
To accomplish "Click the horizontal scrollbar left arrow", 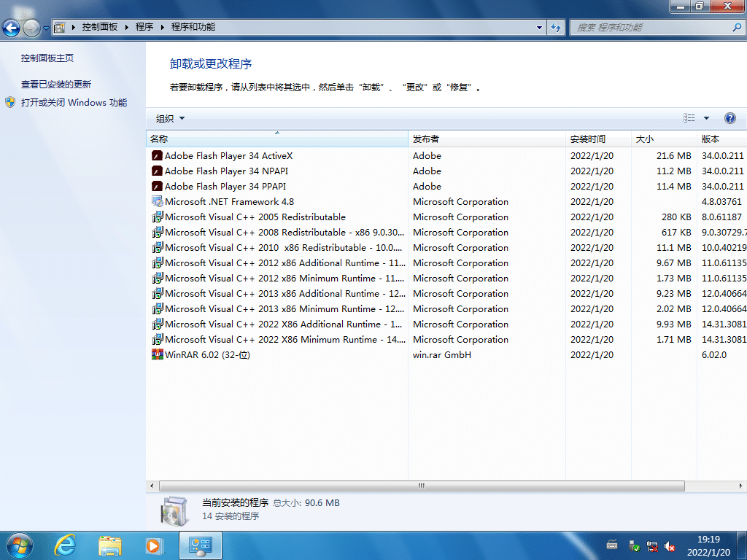I will point(152,486).
